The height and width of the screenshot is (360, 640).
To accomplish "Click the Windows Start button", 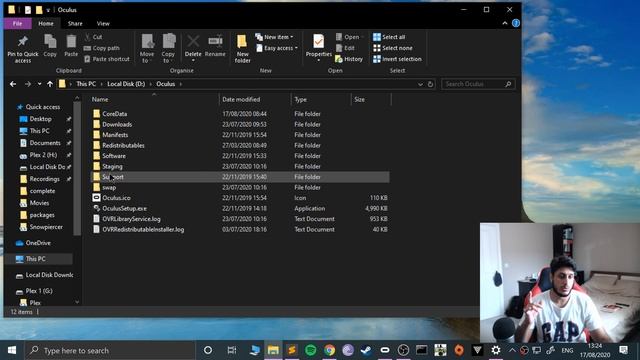I will pos(12,350).
